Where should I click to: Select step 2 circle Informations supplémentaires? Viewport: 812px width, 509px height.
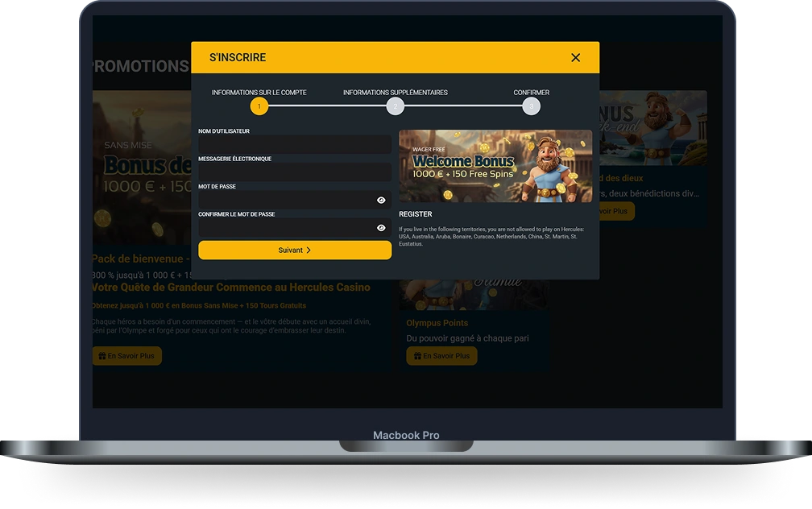[x=395, y=106]
